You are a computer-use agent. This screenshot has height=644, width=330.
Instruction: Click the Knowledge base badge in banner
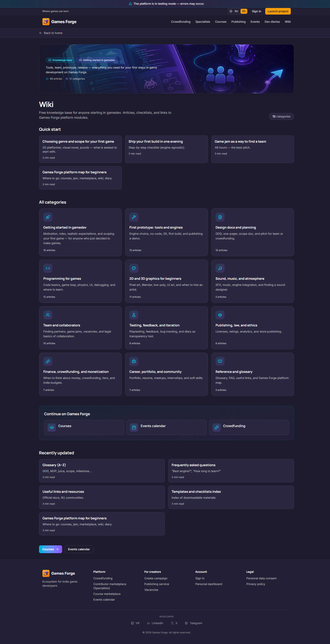point(60,60)
